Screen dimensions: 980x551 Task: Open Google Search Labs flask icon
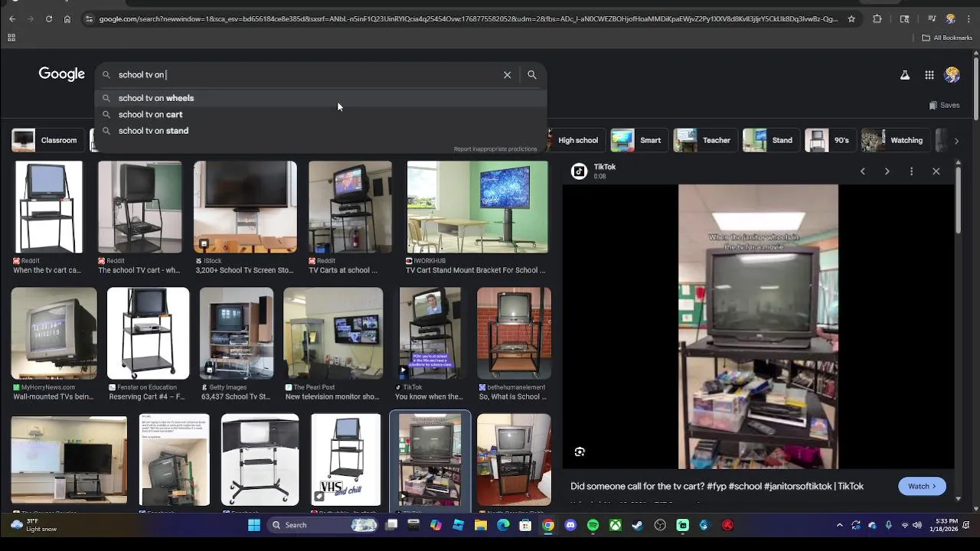coord(905,75)
